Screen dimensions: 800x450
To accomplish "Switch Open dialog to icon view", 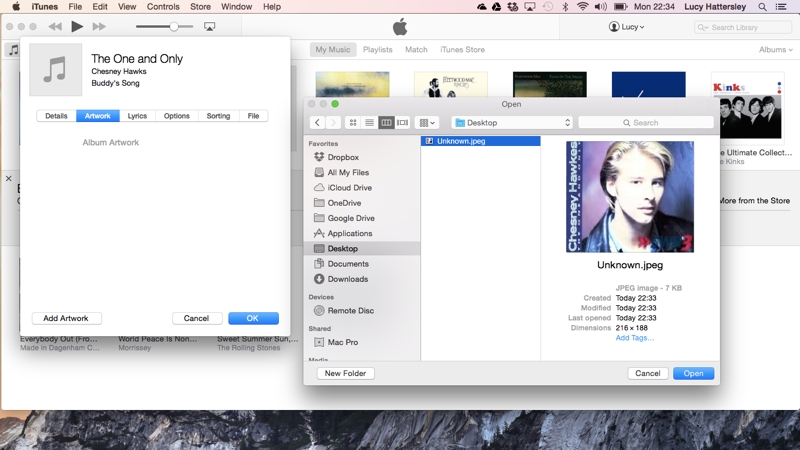I will (353, 122).
